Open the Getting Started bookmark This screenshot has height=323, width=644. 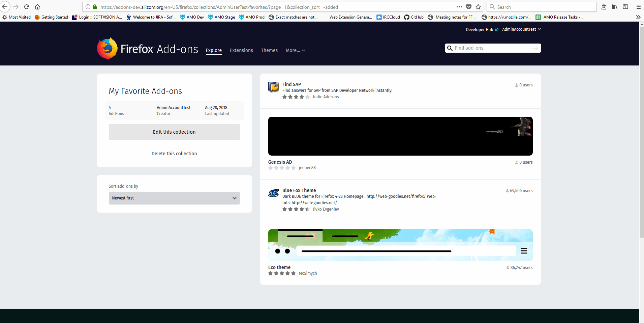point(52,17)
